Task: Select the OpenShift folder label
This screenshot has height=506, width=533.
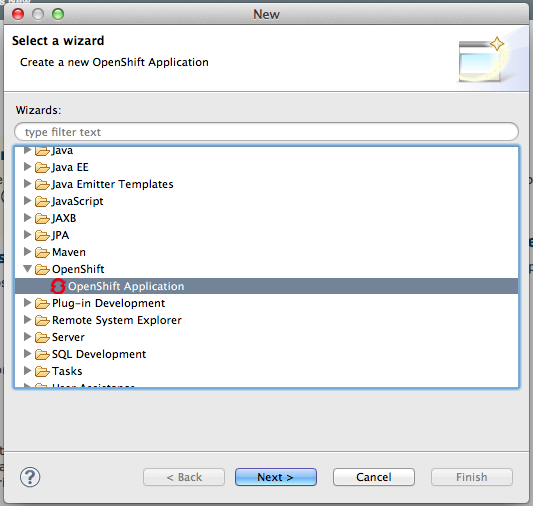Action: click(78, 269)
